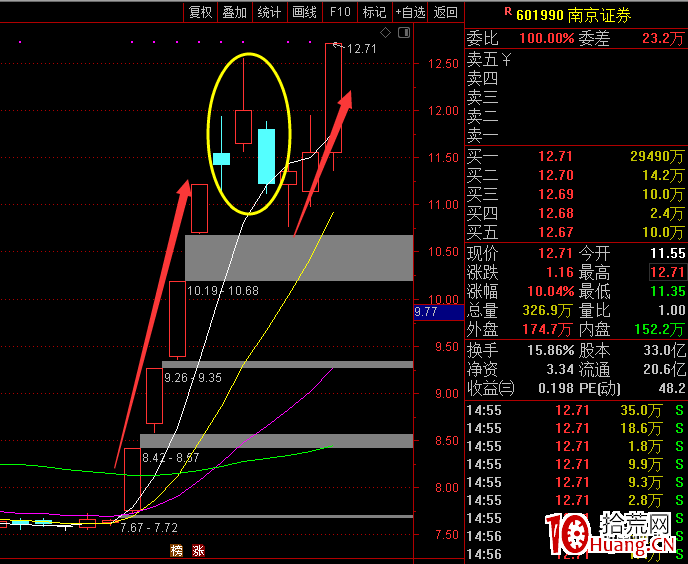688x564 pixels.
Task: Select the 画线 drawing tool
Action: 305,12
